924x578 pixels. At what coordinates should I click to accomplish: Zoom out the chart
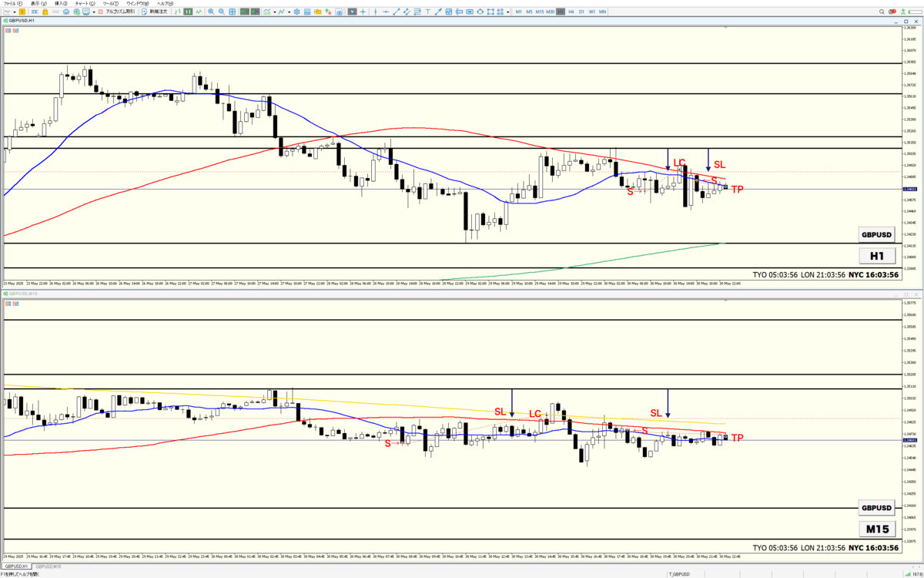pos(221,12)
